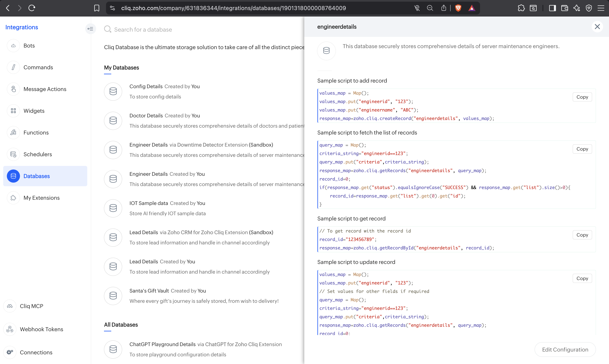The height and width of the screenshot is (364, 609).
Task: Click the browser address bar URL
Action: (x=233, y=8)
